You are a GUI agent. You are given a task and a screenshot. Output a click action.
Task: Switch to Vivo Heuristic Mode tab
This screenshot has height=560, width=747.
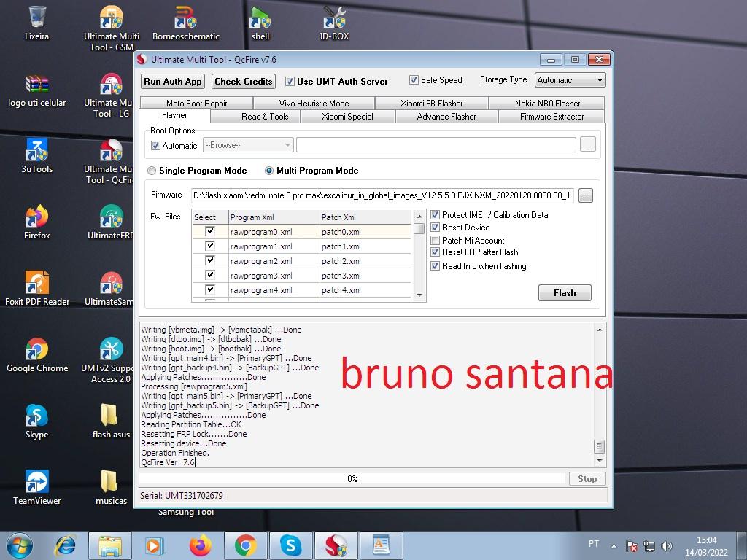click(x=314, y=104)
